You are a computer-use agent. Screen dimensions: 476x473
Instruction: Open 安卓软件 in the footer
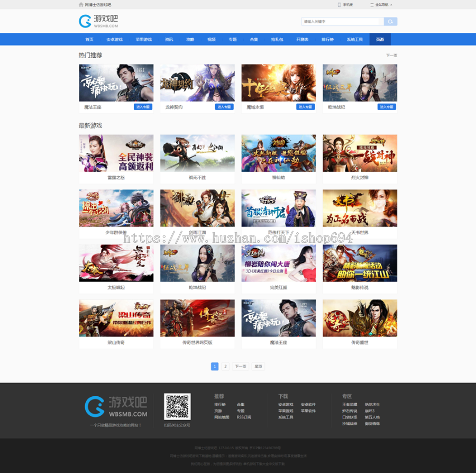tap(308, 404)
